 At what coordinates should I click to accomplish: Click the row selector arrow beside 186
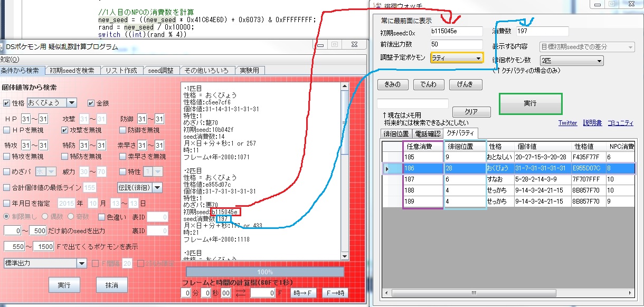(388, 169)
